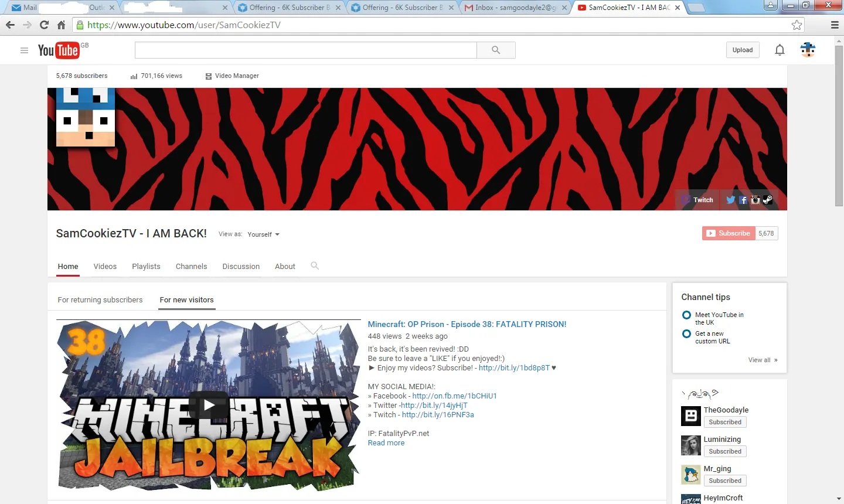Open the browser home page icon

pos(61,25)
